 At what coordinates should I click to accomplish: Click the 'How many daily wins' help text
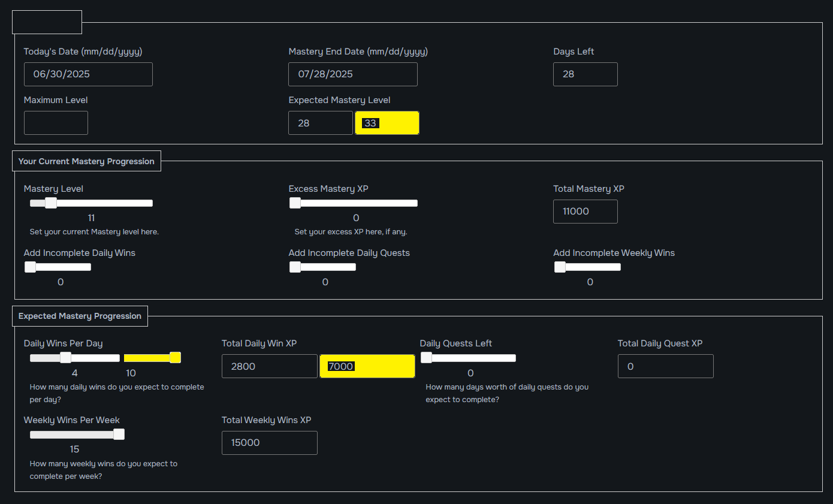click(117, 393)
